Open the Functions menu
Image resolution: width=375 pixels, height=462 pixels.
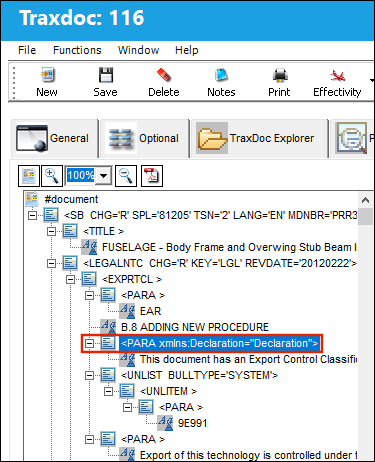click(77, 50)
